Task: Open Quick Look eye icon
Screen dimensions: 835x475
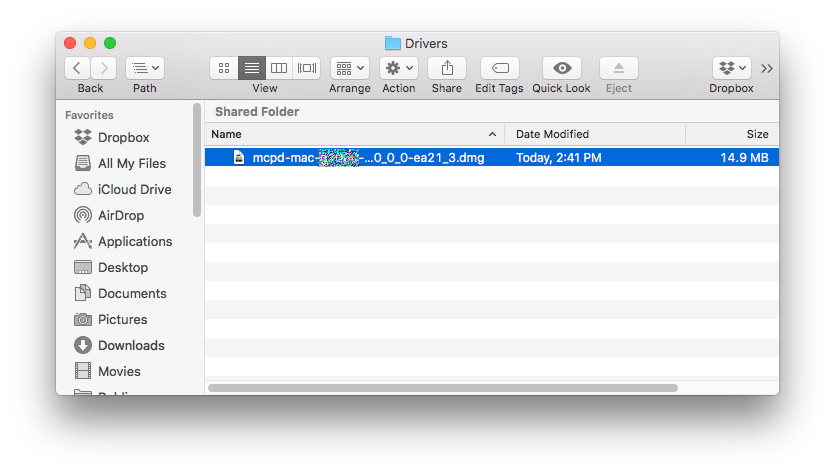Action: [x=562, y=68]
